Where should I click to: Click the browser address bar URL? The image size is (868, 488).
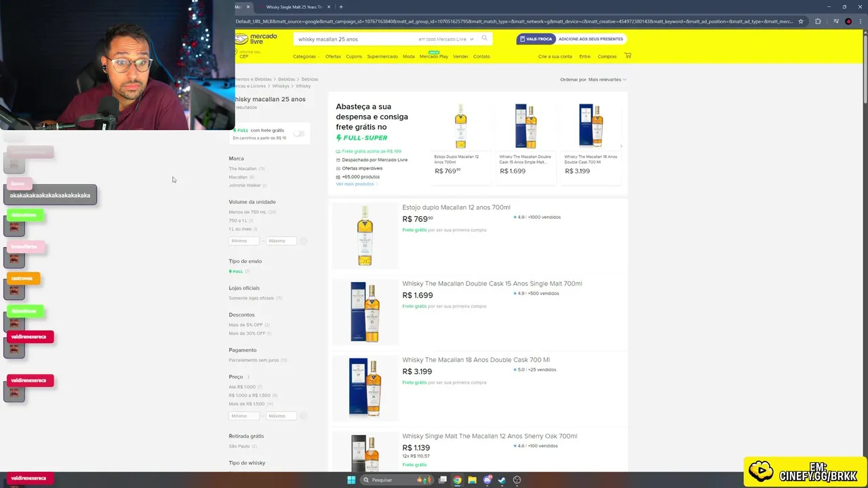tap(514, 21)
